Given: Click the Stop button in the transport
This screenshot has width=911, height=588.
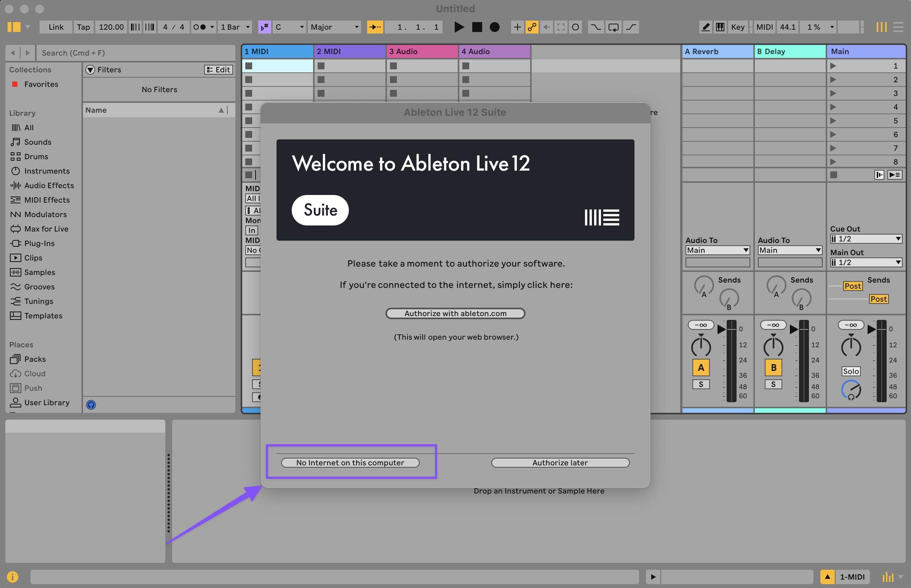Looking at the screenshot, I should click(476, 27).
